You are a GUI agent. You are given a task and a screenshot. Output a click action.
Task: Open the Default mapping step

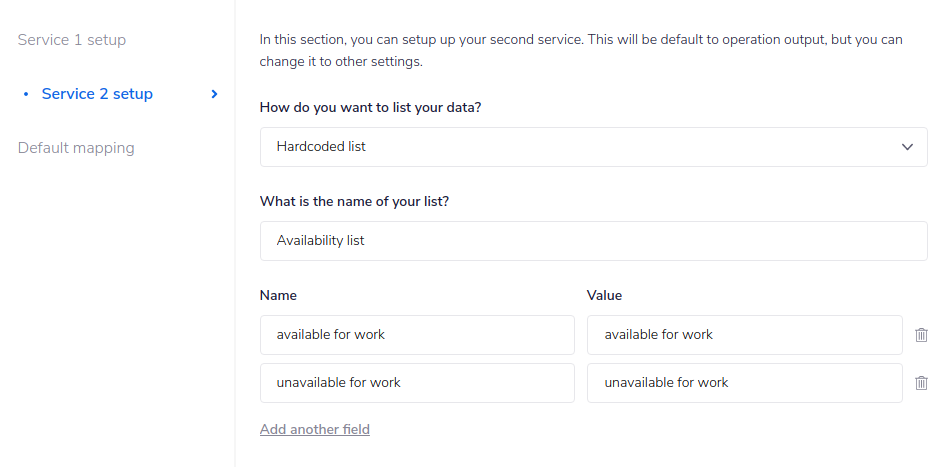point(76,148)
